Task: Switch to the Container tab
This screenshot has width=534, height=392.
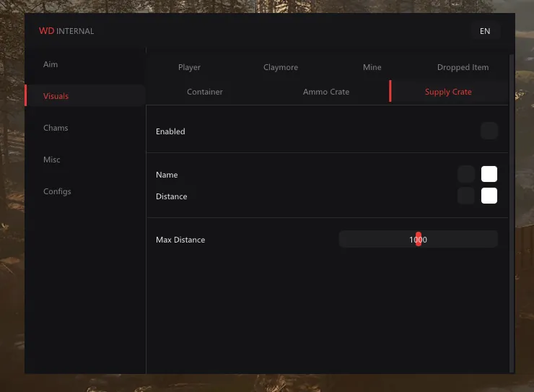Action: tap(205, 92)
